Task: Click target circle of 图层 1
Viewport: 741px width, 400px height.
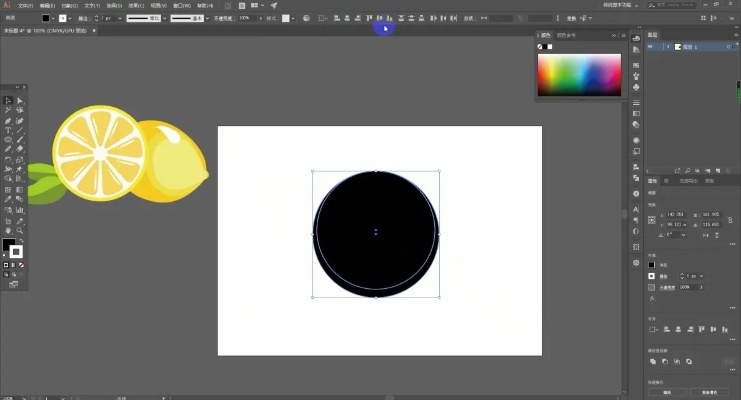Action: pos(728,47)
